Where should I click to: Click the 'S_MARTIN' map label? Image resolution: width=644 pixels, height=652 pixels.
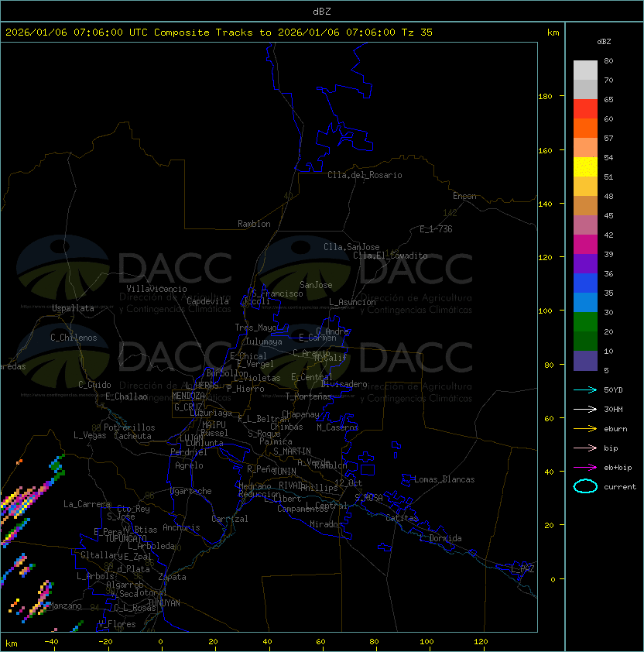292,451
